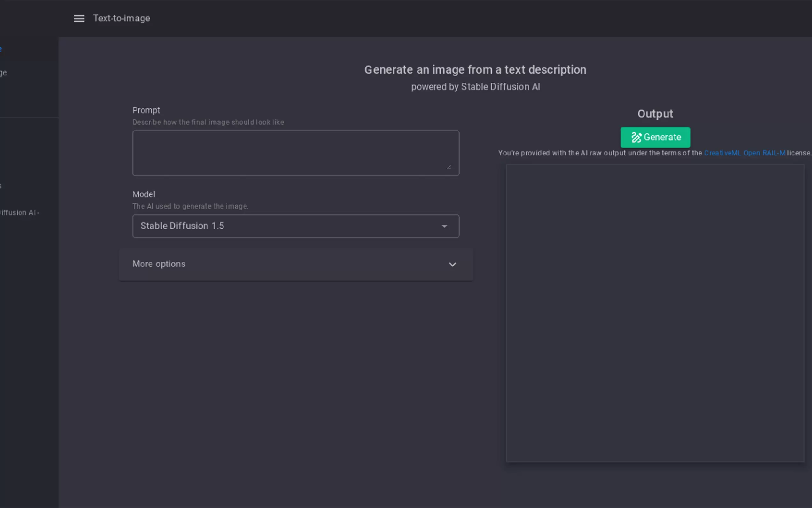Image resolution: width=812 pixels, height=508 pixels.
Task: Click the 'Generate an image from a text description' heading
Action: [x=475, y=69]
